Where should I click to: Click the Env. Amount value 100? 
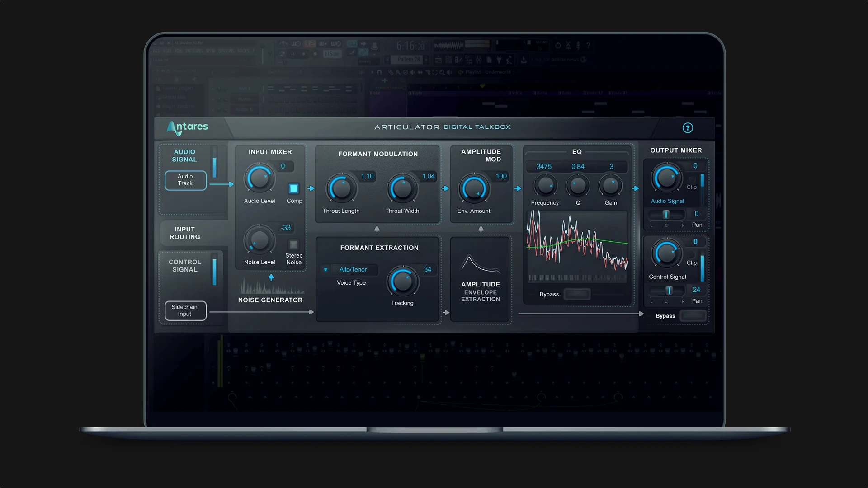pos(501,176)
